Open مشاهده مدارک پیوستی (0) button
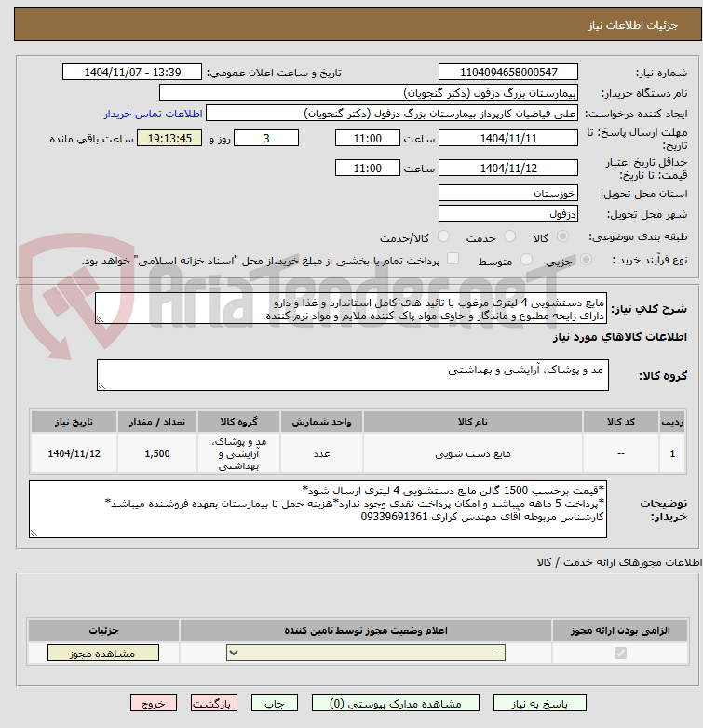Viewport: 703px width, 728px height. [396, 704]
